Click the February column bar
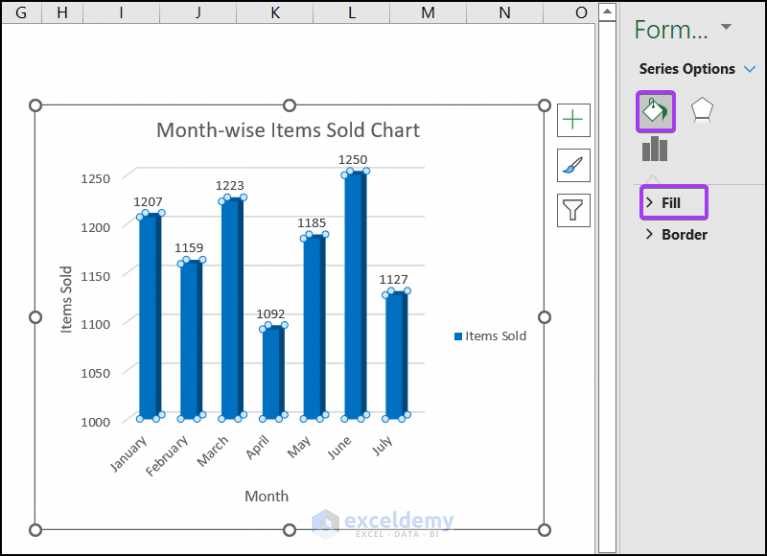The image size is (767, 556). 189,340
